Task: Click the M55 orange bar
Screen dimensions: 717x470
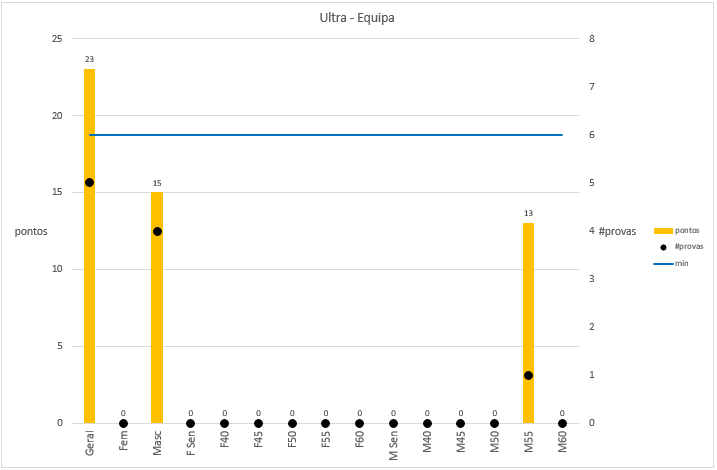Action: tap(529, 323)
